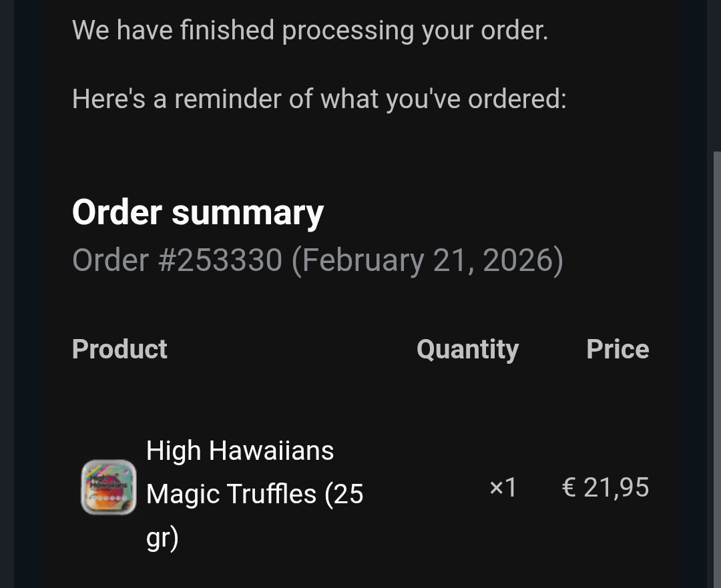Click the "gr)" weight unit text

[x=162, y=538]
